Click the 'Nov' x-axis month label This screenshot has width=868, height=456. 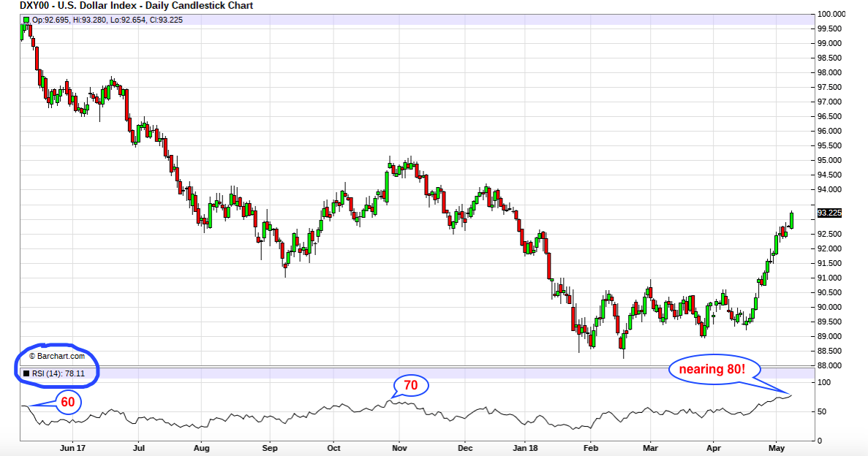click(x=399, y=448)
